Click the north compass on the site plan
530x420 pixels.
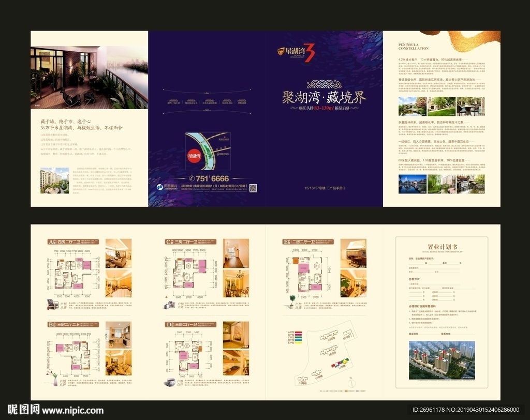(352, 384)
